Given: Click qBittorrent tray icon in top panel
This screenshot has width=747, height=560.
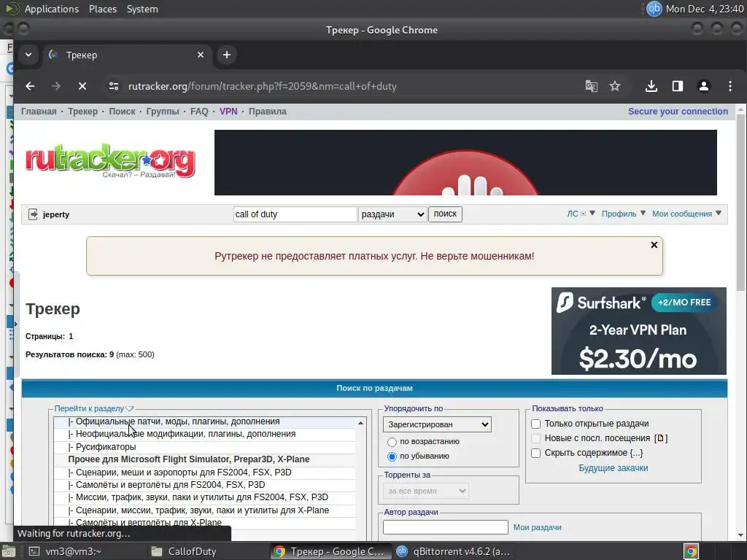Looking at the screenshot, I should (654, 9).
